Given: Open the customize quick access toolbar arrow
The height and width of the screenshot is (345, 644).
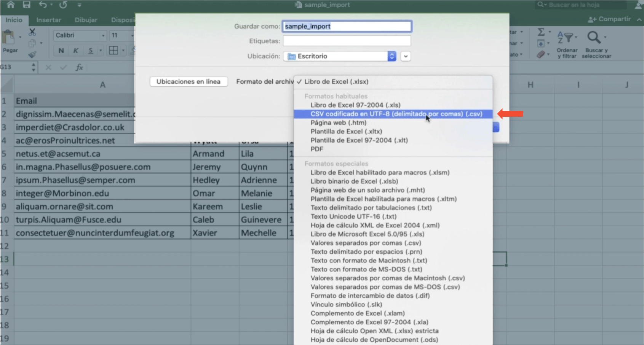Looking at the screenshot, I should (x=79, y=5).
